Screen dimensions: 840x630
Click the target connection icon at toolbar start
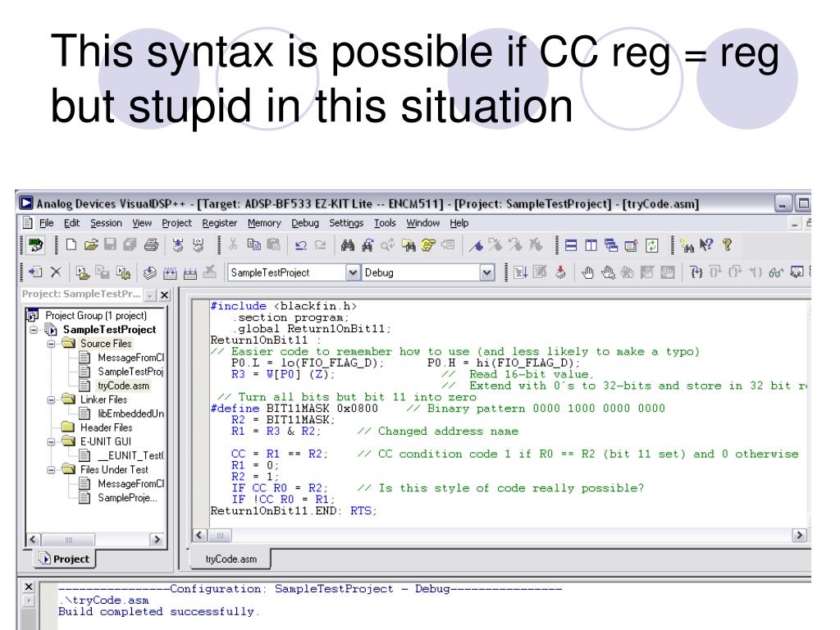tap(35, 245)
